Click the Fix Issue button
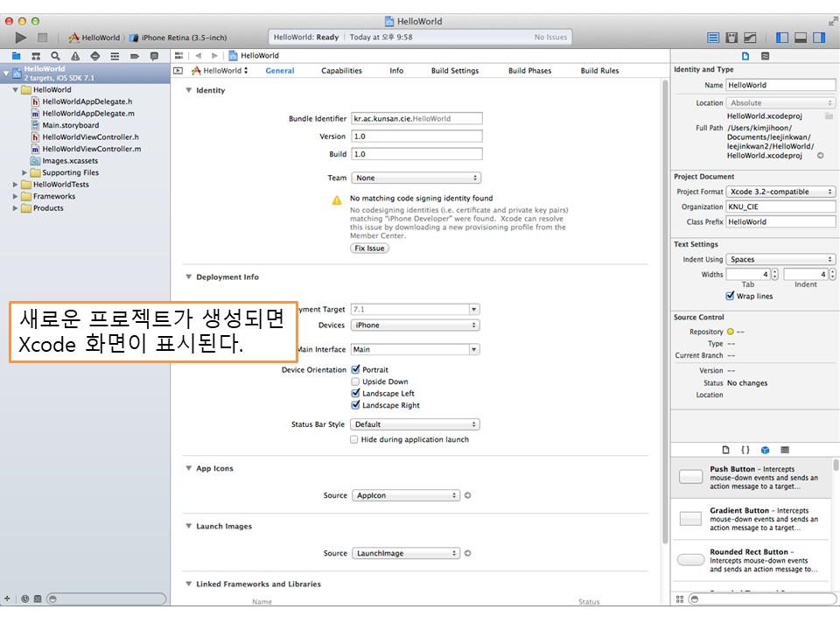Screen dimensions: 840x630 369,248
